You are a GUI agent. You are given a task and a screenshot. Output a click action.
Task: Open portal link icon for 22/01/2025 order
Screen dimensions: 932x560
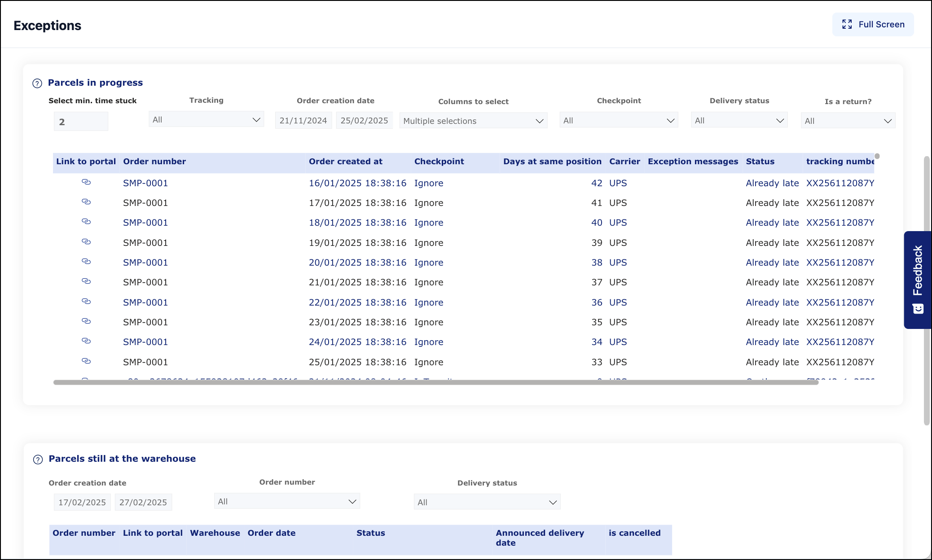point(86,302)
